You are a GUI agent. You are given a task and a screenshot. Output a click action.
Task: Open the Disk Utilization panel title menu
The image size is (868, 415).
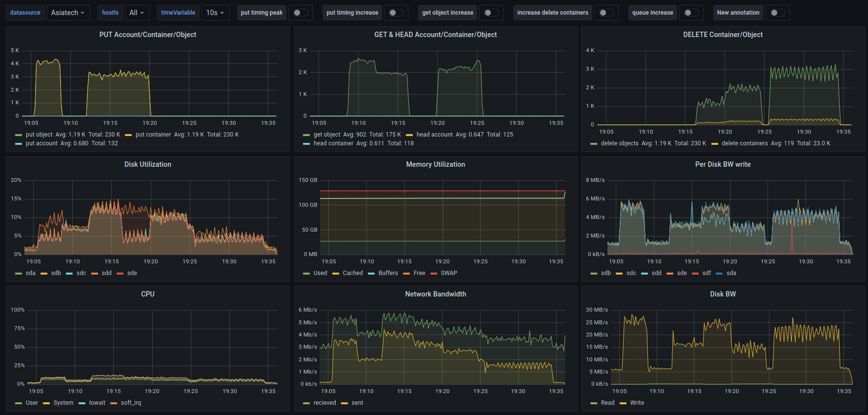click(x=147, y=164)
